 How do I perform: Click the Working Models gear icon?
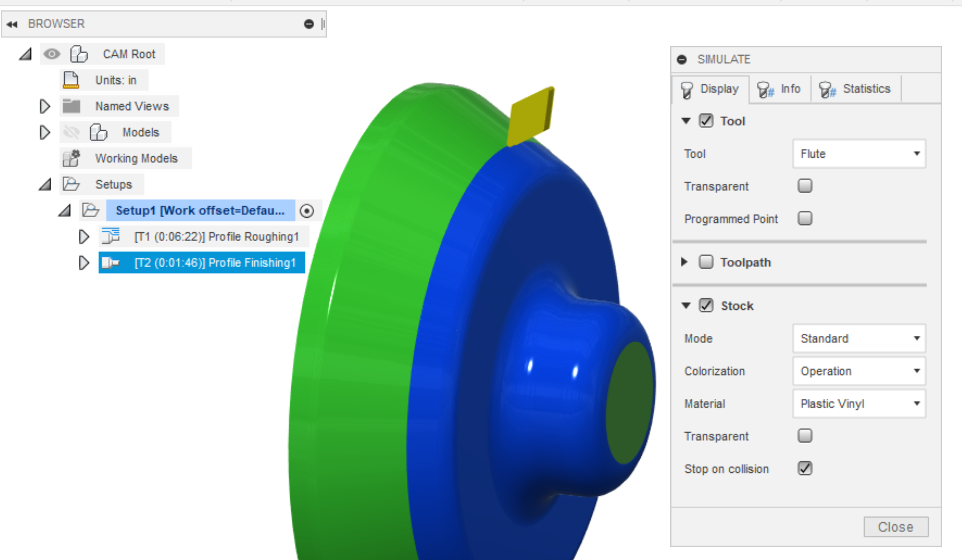tap(71, 158)
